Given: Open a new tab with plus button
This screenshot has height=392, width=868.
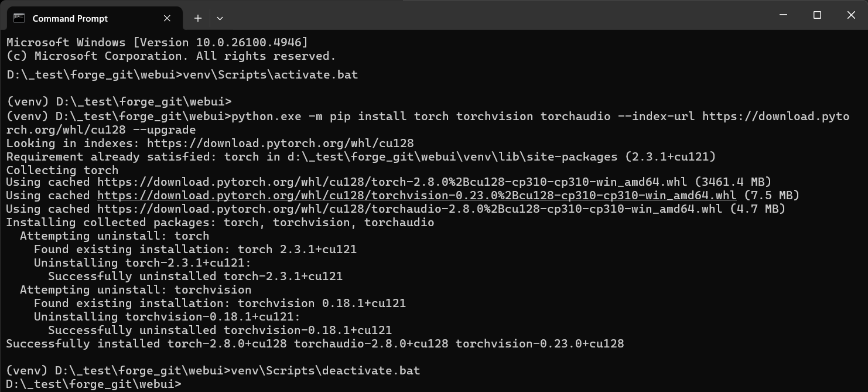Looking at the screenshot, I should tap(198, 18).
